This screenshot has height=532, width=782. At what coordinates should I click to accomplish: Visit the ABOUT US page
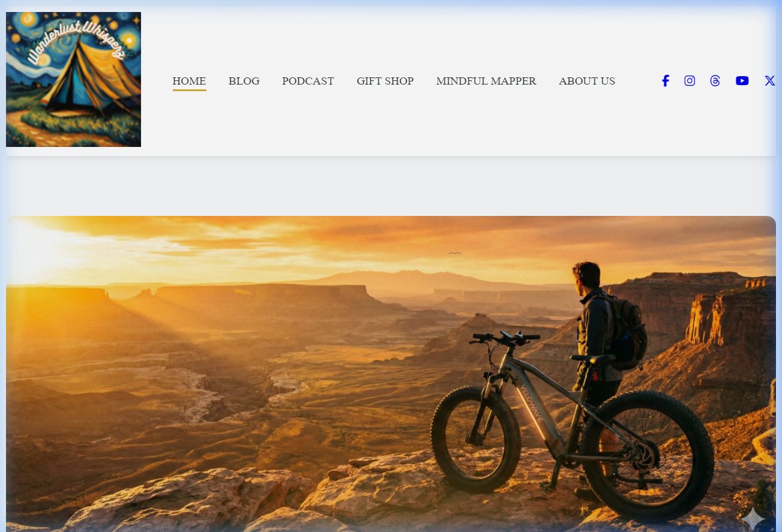point(587,81)
